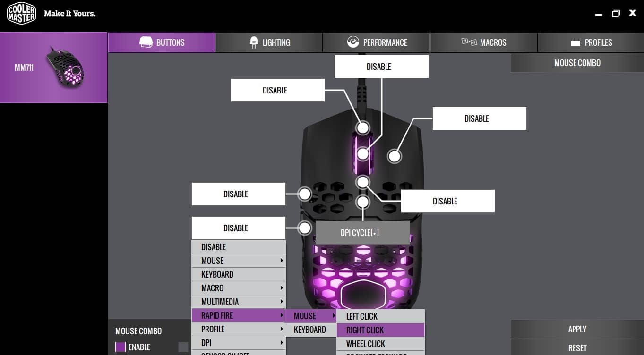Click the Cooler Master logo

21,14
